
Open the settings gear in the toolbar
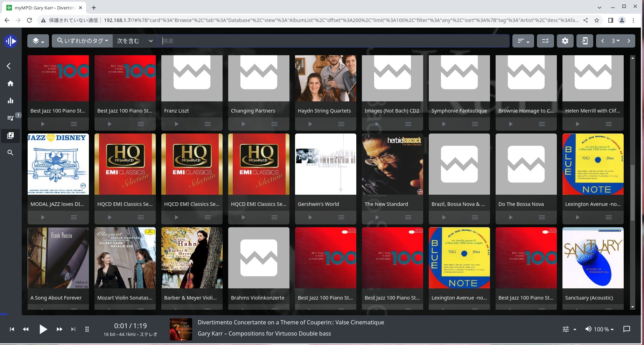[565, 41]
